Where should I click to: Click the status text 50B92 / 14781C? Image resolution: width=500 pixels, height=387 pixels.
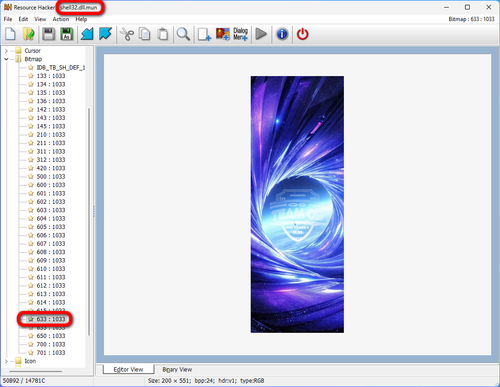24,380
